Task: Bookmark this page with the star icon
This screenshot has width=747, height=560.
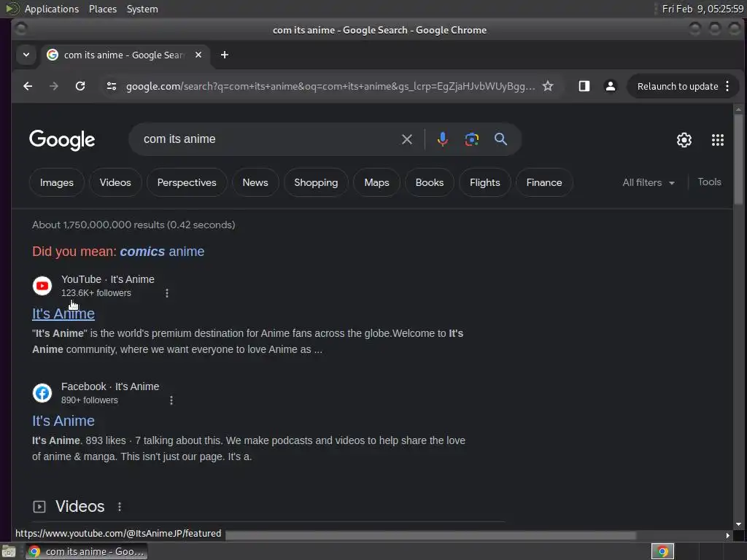Action: click(548, 86)
